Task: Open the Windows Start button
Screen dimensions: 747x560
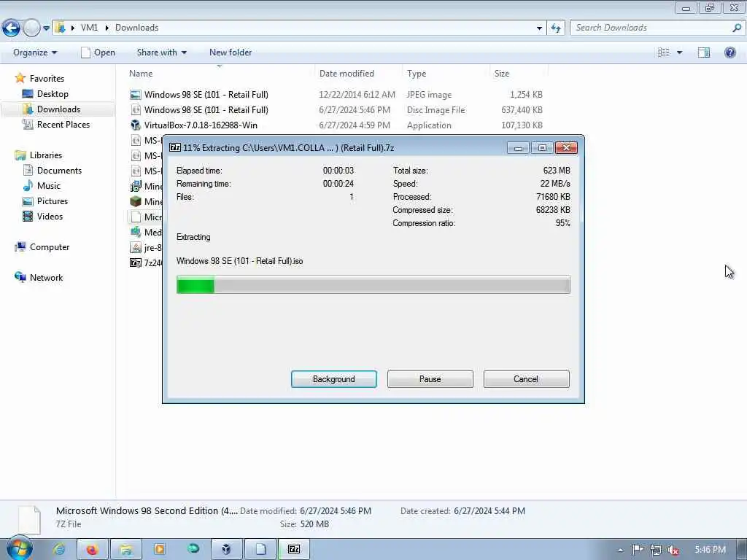Action: pos(20,548)
